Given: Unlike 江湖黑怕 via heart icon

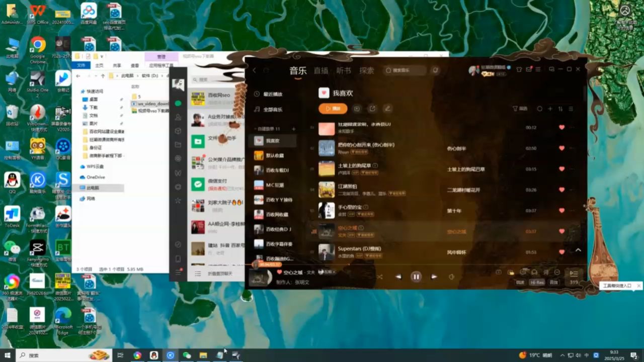Looking at the screenshot, I should pos(561,190).
